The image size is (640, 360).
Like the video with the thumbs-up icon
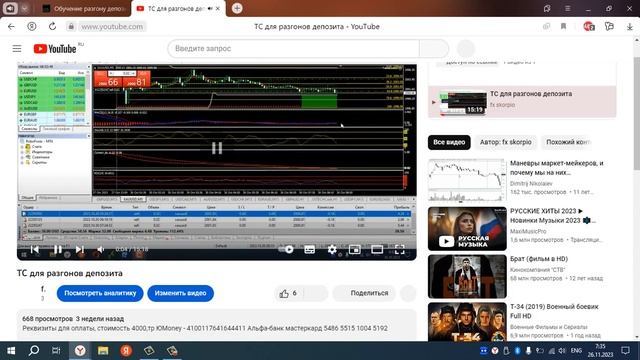tap(284, 293)
